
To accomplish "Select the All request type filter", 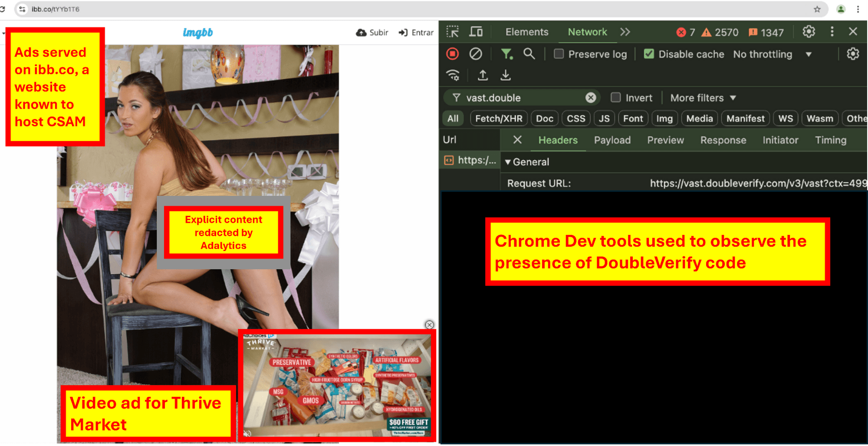I will tap(453, 119).
